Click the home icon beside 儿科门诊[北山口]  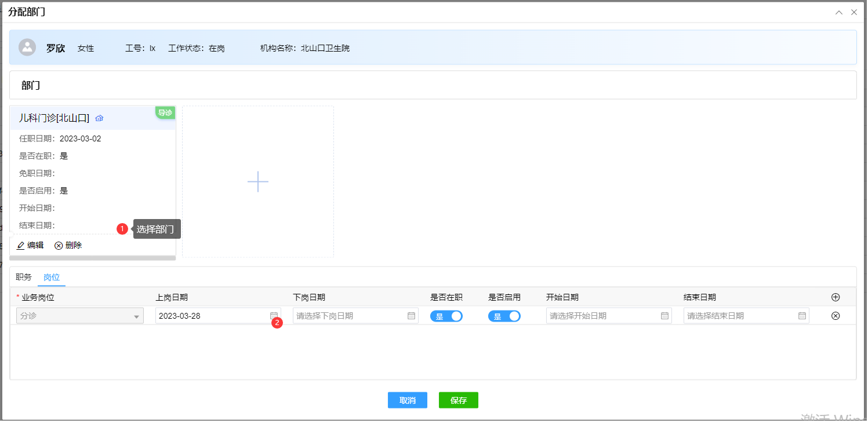99,118
